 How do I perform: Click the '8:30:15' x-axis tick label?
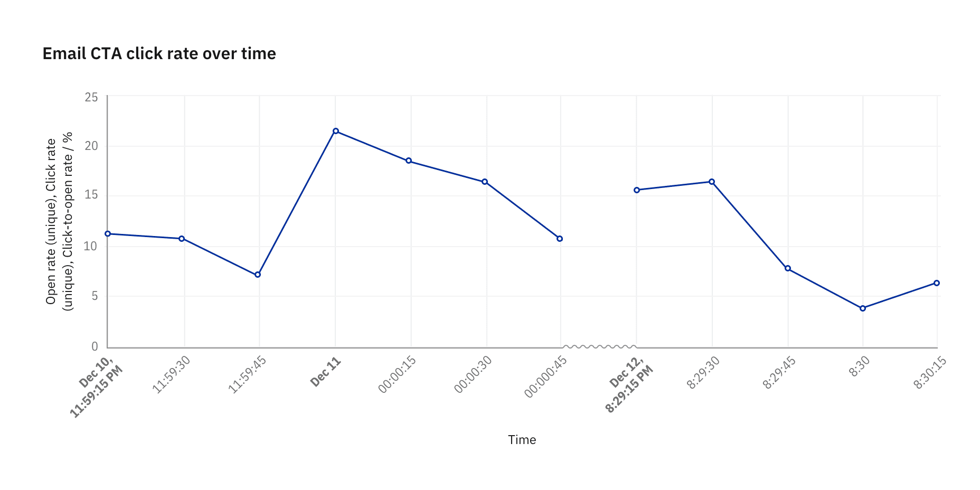(930, 373)
